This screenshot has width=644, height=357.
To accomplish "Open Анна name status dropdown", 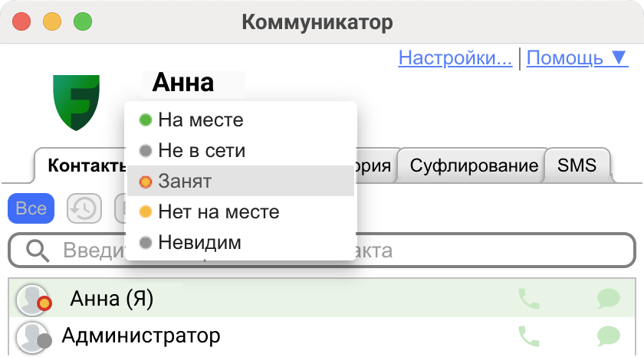I will pyautogui.click(x=193, y=84).
